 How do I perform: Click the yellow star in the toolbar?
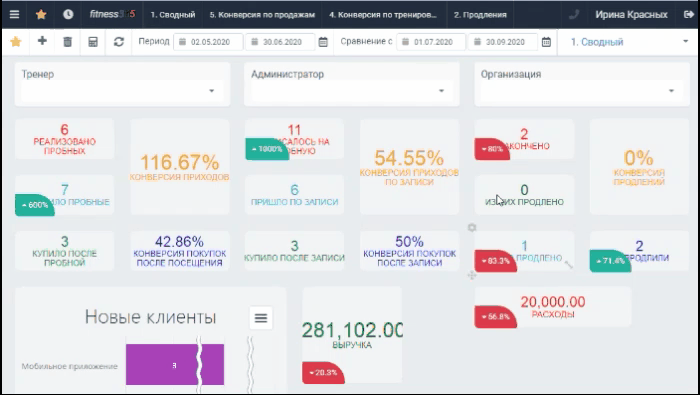(x=16, y=42)
